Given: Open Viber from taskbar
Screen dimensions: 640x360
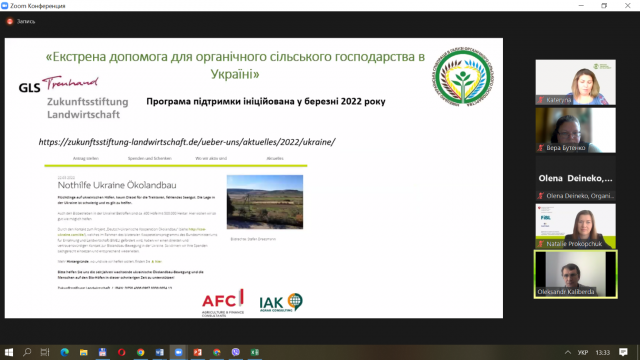Looking at the screenshot, I should click(x=236, y=352).
